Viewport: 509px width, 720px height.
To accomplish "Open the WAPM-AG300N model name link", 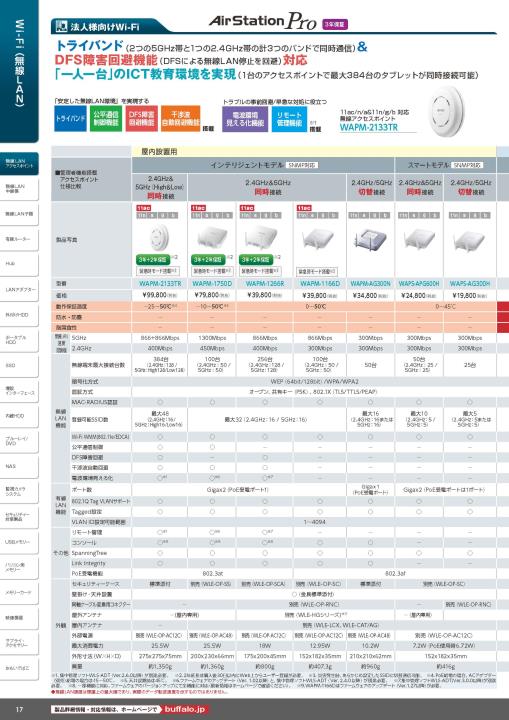I will pos(370,284).
